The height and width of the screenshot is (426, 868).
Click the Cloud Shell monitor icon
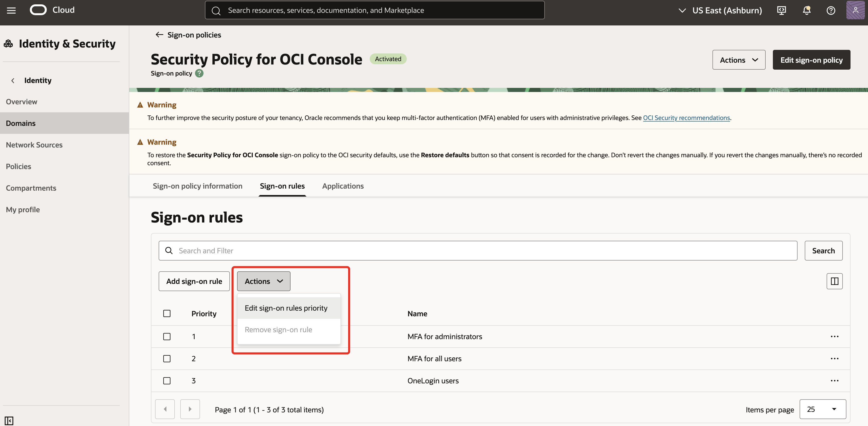(781, 11)
